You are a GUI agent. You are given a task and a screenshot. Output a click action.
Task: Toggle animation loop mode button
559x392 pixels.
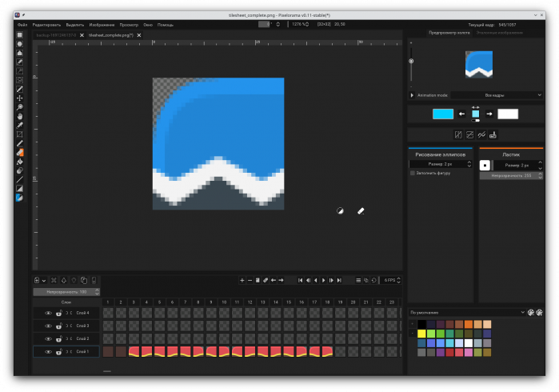374,280
